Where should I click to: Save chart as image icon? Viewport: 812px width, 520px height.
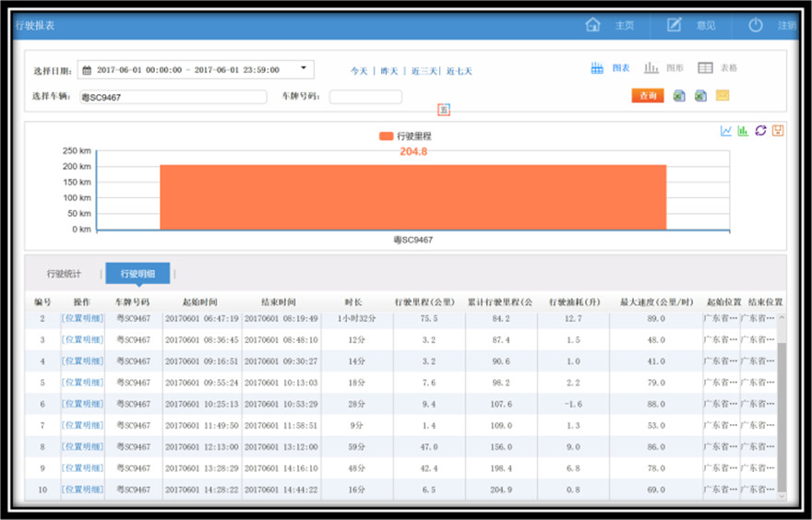777,131
